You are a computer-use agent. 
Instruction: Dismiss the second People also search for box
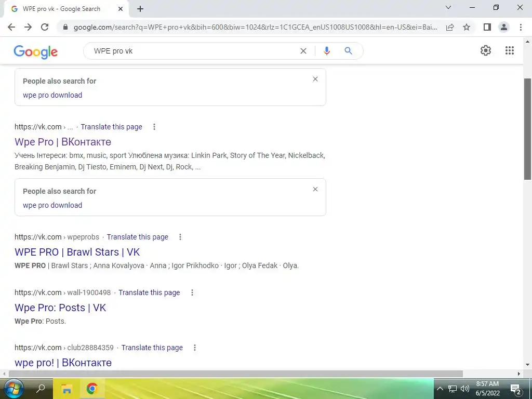pyautogui.click(x=315, y=189)
